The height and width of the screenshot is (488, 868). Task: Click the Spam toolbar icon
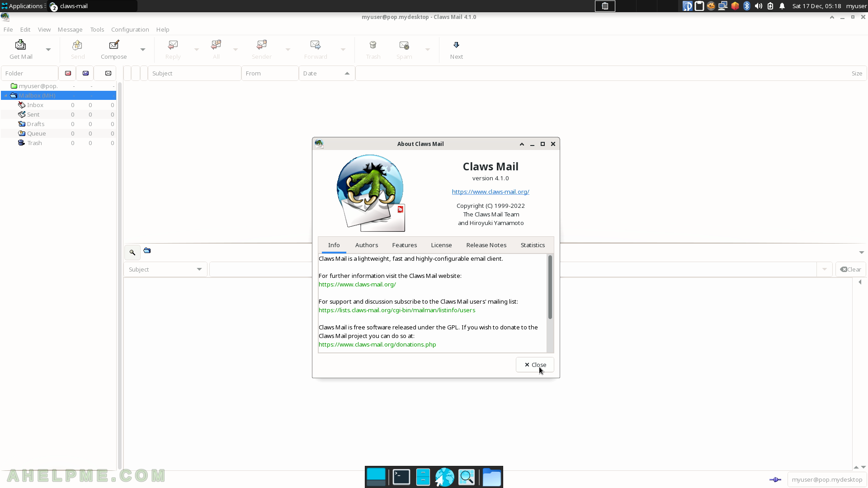pyautogui.click(x=404, y=50)
